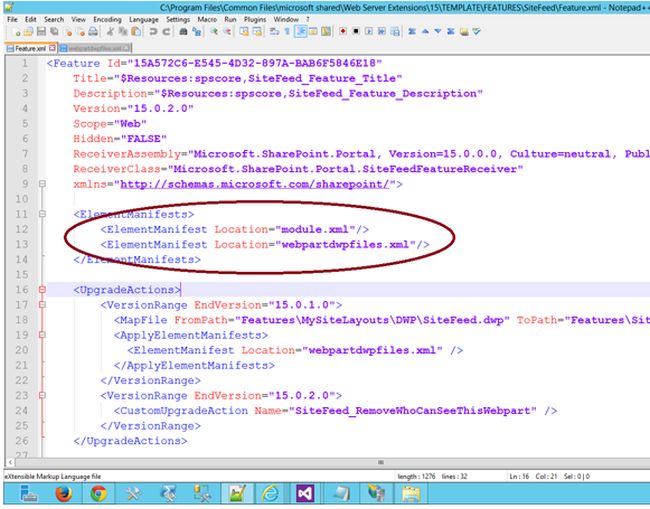Close the Feature.xml tab
This screenshot has height=509, width=650.
pyautogui.click(x=52, y=48)
